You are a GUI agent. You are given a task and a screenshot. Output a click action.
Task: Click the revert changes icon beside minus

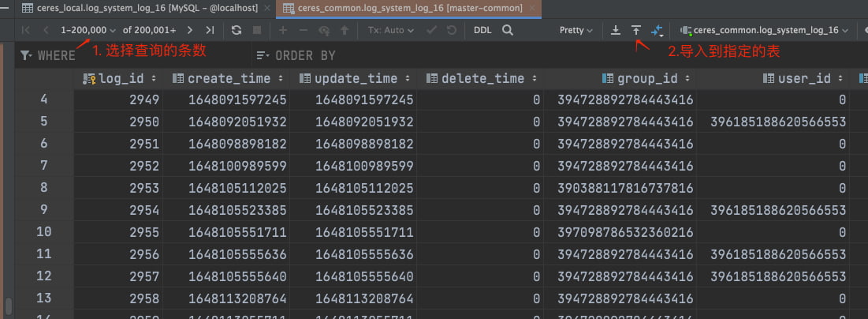pos(324,31)
